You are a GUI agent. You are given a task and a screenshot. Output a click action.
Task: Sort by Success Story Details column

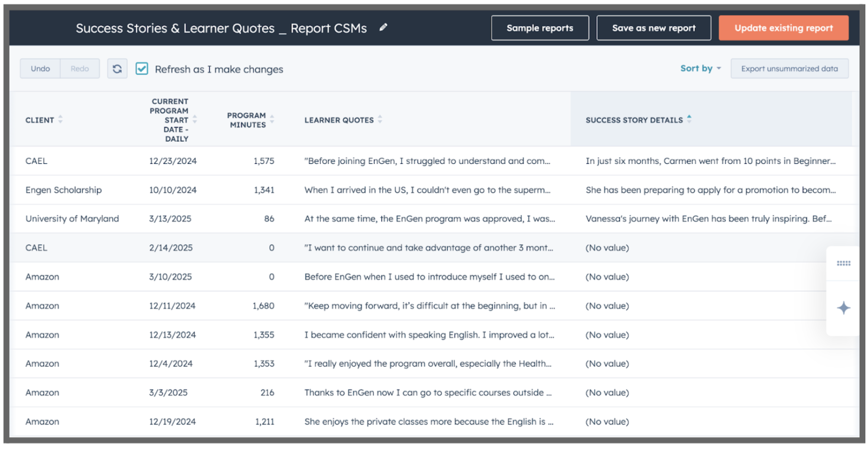pyautogui.click(x=689, y=120)
